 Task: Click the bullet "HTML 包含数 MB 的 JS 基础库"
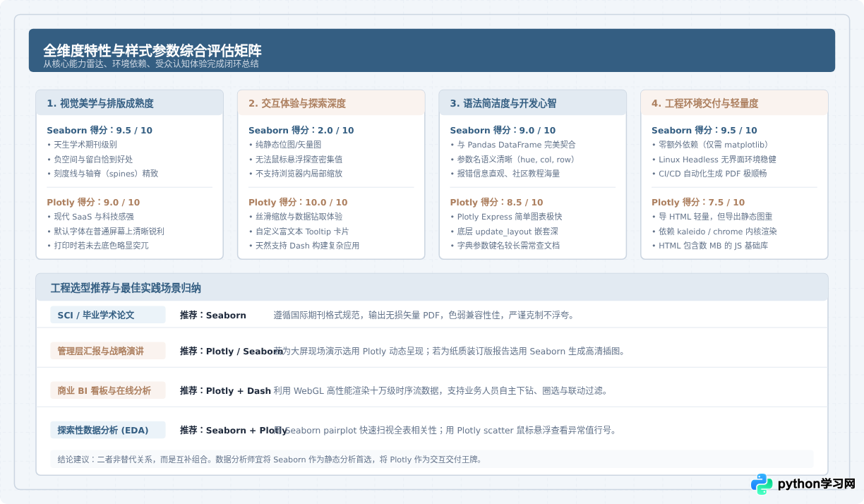click(710, 246)
